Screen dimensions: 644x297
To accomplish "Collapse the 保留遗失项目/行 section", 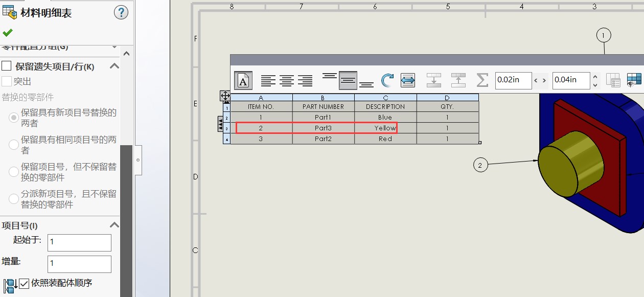I will pyautogui.click(x=114, y=66).
